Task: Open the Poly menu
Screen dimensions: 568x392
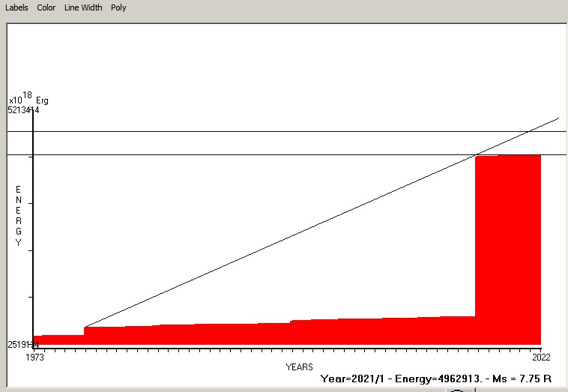Action: (x=118, y=7)
